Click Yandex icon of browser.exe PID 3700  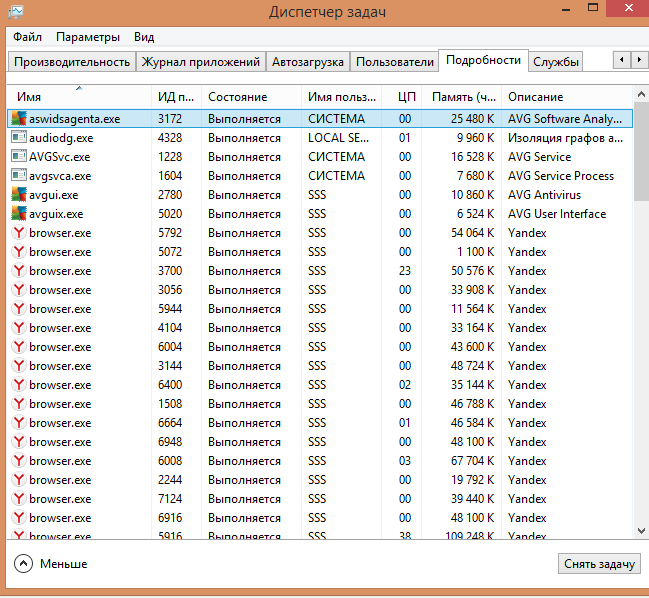point(19,270)
